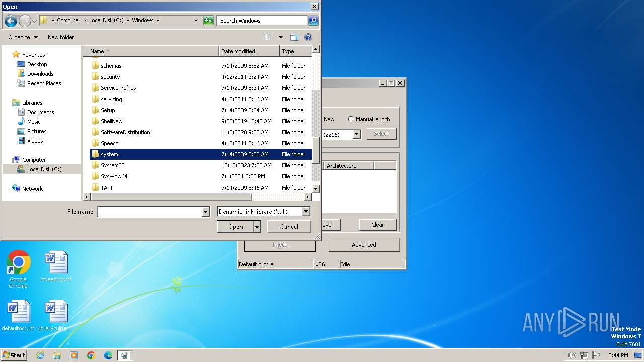Select Downloads in the navigation pane

click(x=40, y=74)
